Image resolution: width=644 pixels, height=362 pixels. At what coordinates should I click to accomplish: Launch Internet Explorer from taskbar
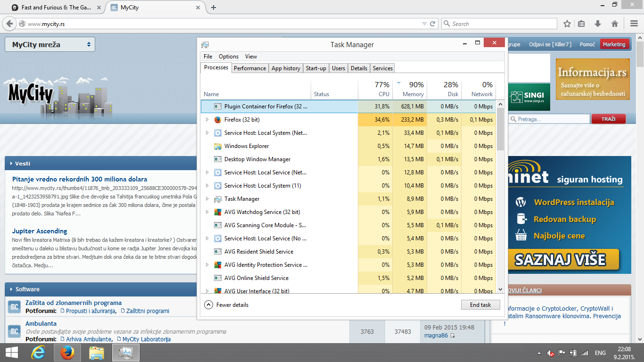click(38, 353)
